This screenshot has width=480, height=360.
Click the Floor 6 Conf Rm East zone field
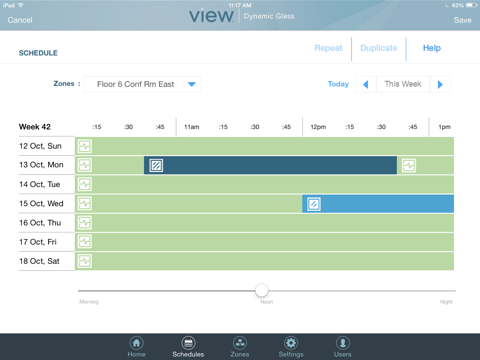(135, 84)
